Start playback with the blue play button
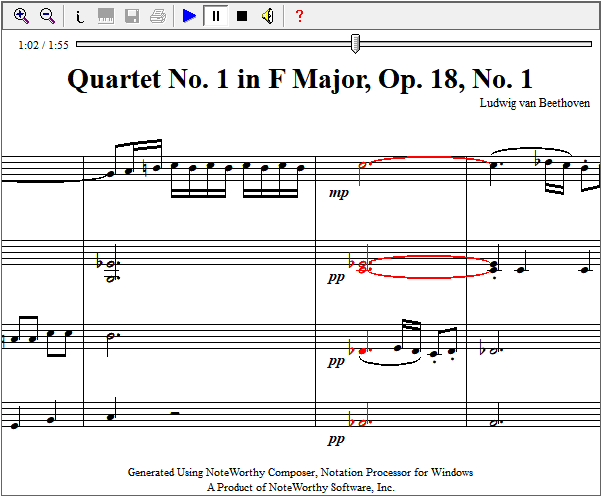602x497 pixels. pos(189,16)
